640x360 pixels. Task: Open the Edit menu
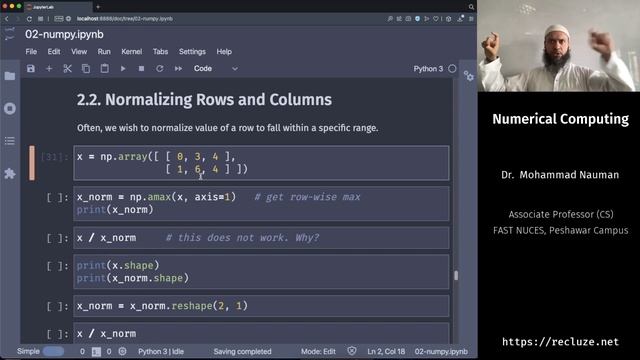click(54, 52)
